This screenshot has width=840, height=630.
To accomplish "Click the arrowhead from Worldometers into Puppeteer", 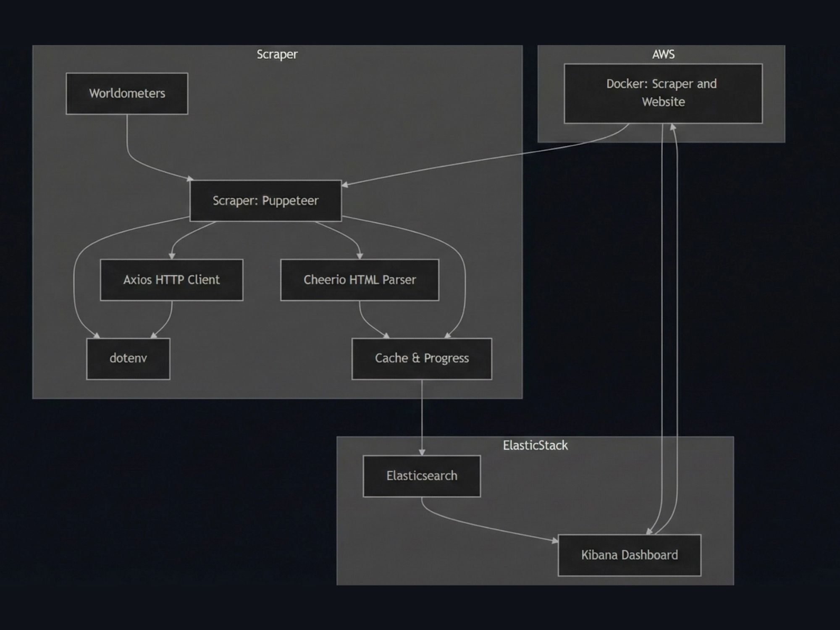I will 190,179.
